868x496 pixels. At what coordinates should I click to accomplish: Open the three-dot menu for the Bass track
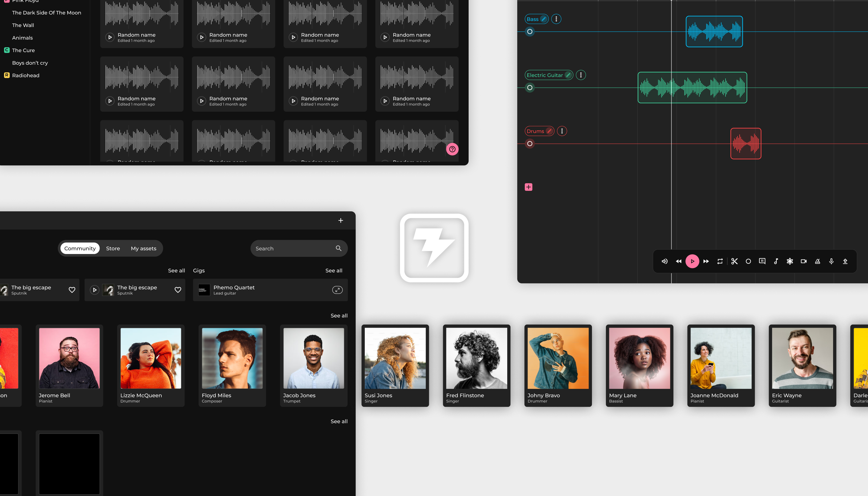tap(556, 19)
